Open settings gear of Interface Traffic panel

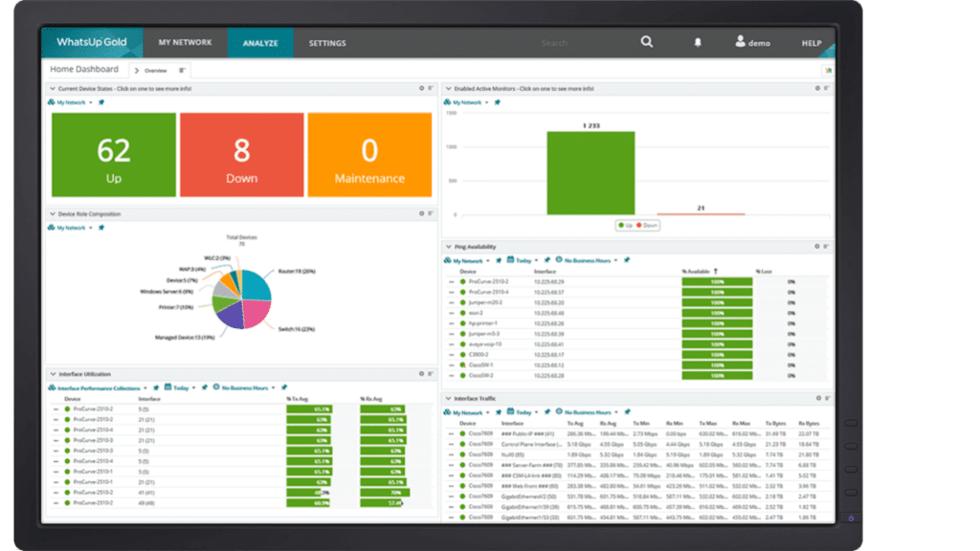(x=818, y=398)
